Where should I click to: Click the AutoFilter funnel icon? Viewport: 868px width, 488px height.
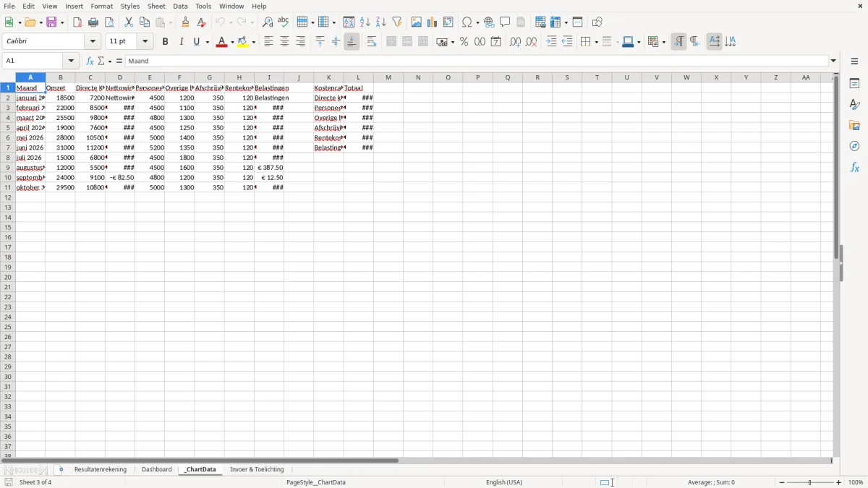397,22
